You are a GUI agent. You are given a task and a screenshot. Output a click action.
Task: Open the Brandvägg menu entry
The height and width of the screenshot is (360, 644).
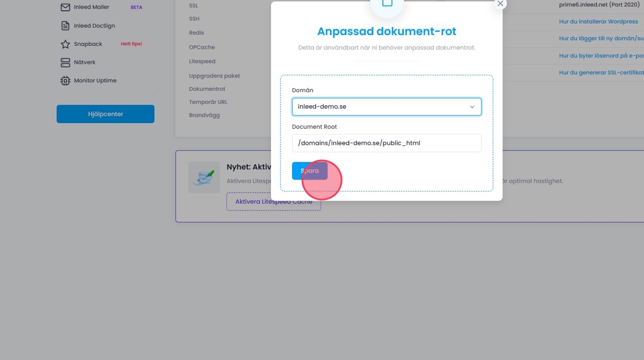pyautogui.click(x=204, y=115)
